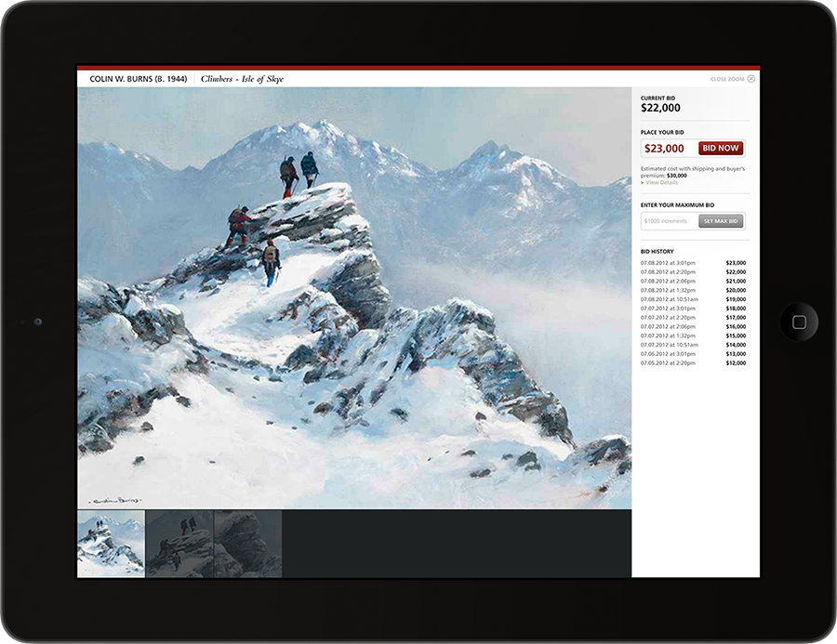Click the Close Zoom X icon

751,79
